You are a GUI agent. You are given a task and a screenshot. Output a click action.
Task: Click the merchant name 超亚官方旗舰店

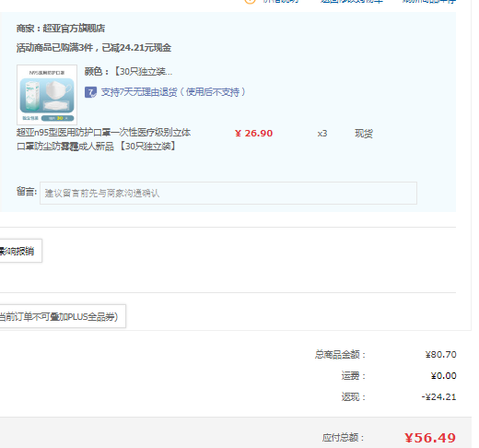click(x=74, y=29)
